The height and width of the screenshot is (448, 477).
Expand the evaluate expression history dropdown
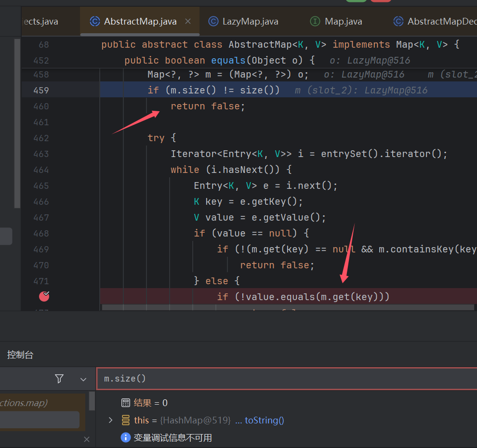click(x=83, y=379)
